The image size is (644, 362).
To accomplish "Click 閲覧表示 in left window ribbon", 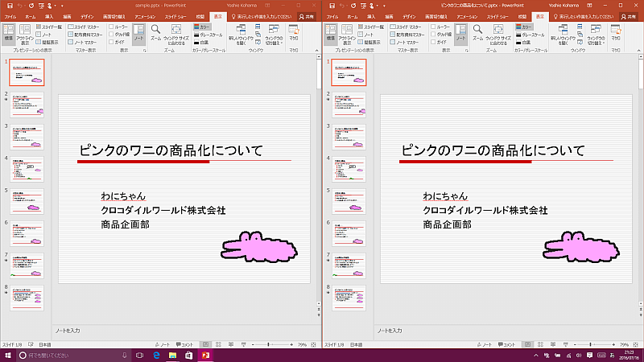I will point(47,43).
